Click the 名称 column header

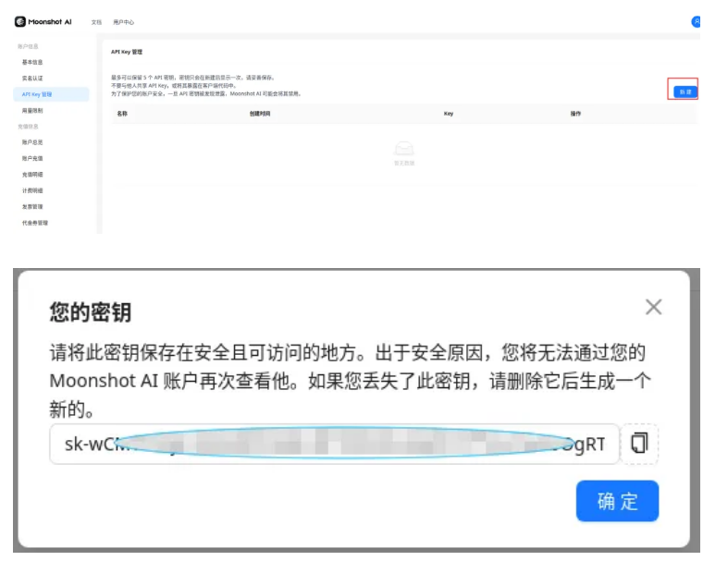tap(122, 114)
